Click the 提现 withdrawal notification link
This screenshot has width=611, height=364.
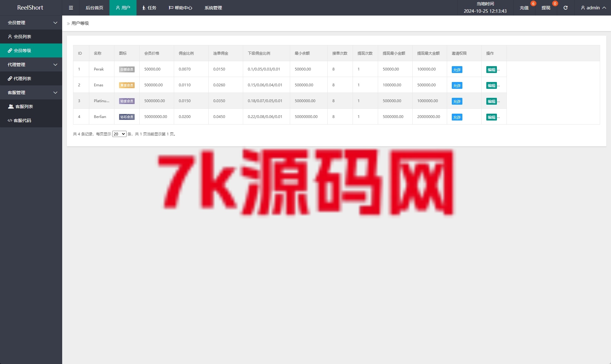pyautogui.click(x=546, y=8)
